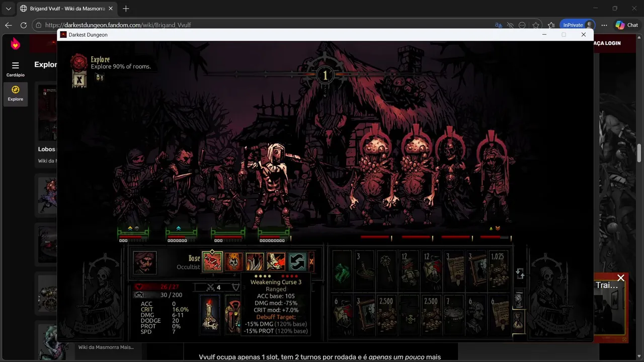Select the tentacle skill icon
The height and width of the screenshot is (362, 644).
click(255, 262)
